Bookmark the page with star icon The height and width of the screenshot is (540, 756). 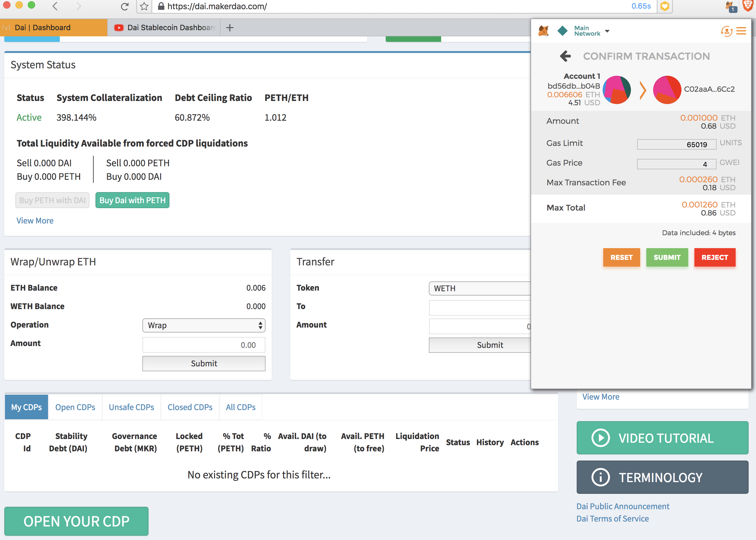coord(144,6)
